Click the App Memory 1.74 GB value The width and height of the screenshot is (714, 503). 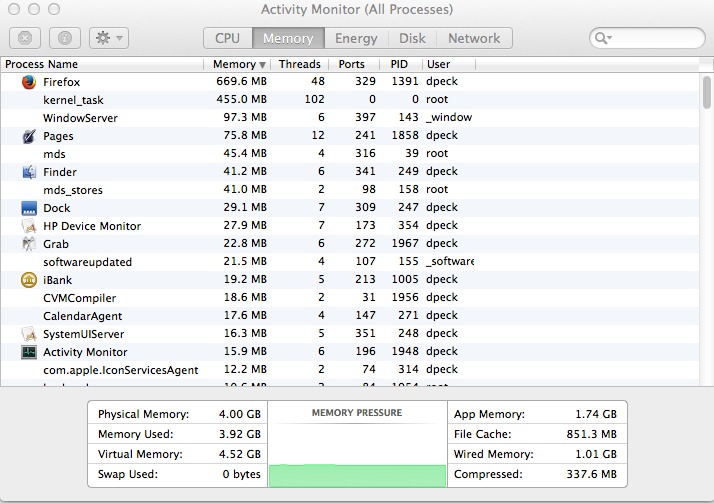point(596,414)
